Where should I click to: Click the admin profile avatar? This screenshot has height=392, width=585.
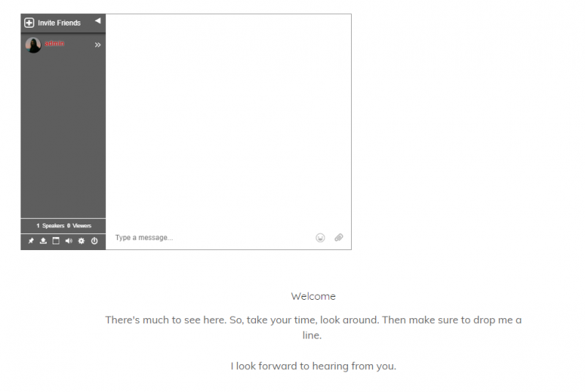click(x=33, y=45)
